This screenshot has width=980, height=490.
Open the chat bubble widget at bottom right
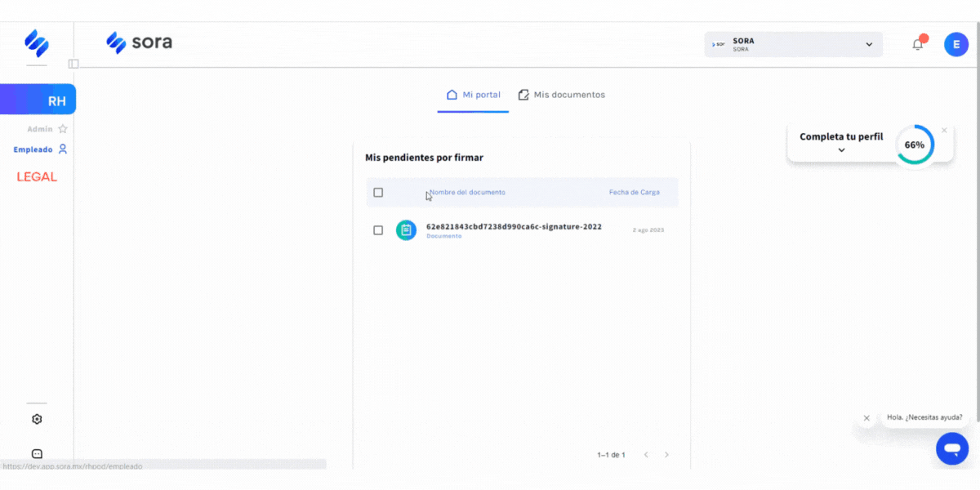952,448
